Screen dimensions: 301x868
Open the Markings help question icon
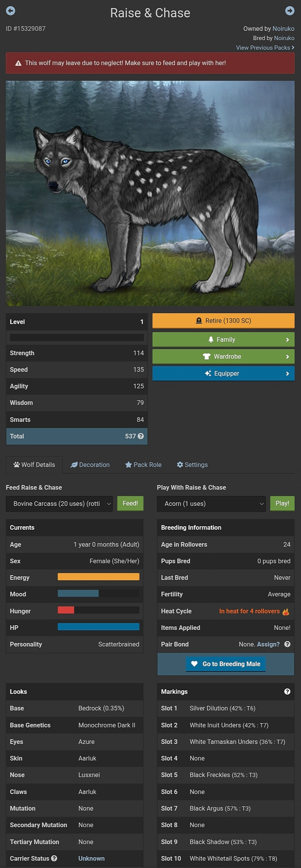pos(287,692)
